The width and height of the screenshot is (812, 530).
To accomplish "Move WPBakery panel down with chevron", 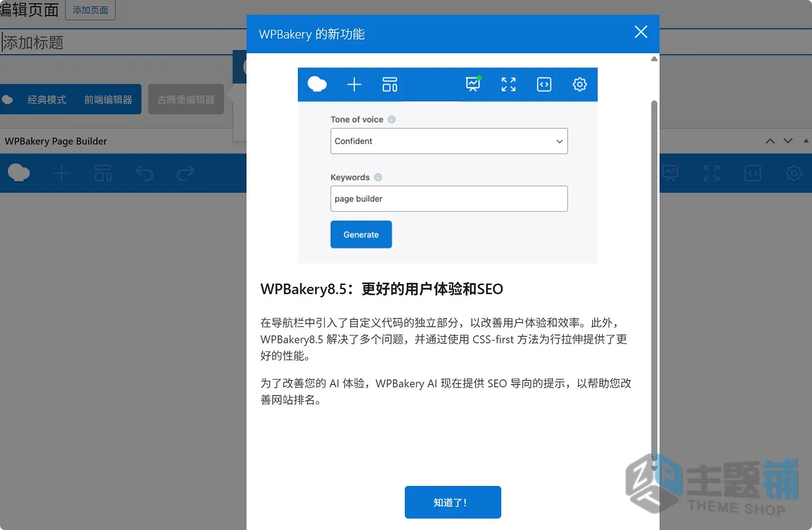I will pos(788,141).
